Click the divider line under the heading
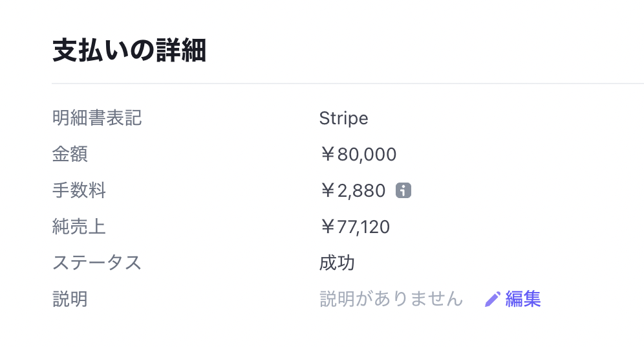Viewport: 644px width, 347px height. [348, 84]
